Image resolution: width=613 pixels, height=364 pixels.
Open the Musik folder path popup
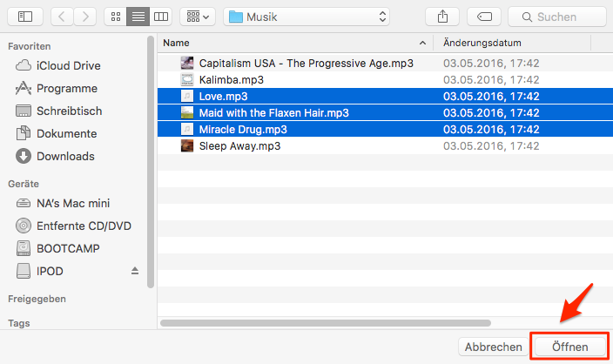306,17
